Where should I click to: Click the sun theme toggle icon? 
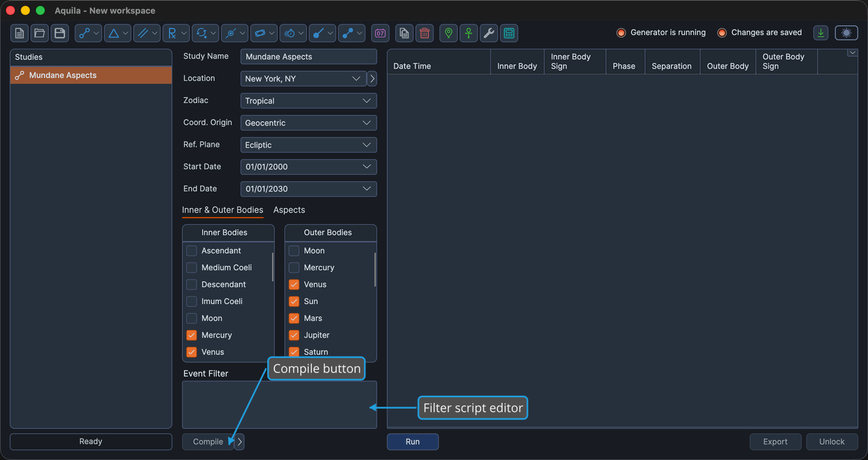(847, 33)
